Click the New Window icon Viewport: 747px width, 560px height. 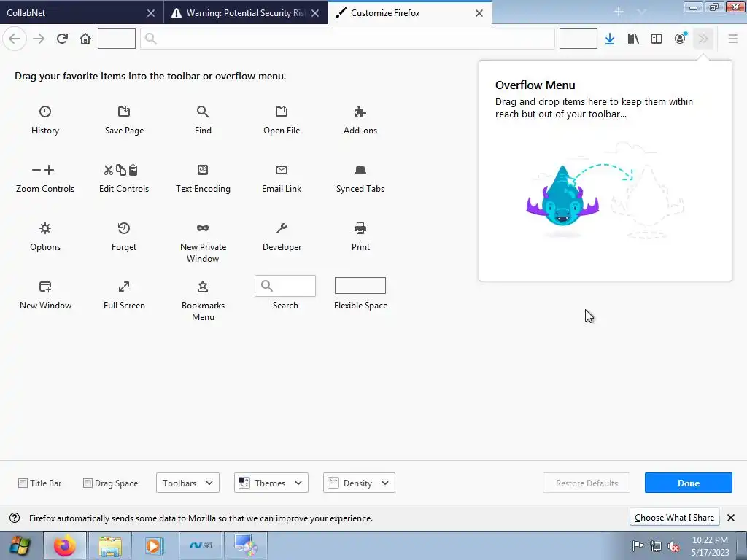[44, 286]
